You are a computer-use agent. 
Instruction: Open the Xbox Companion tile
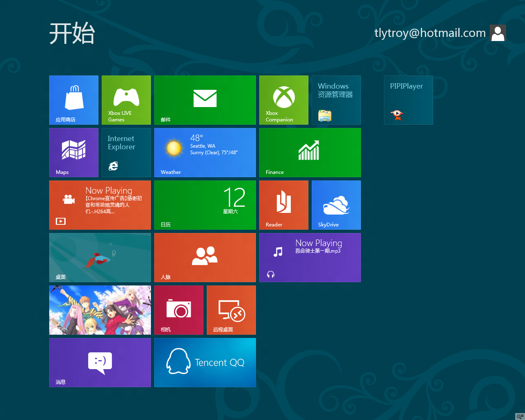click(x=284, y=100)
